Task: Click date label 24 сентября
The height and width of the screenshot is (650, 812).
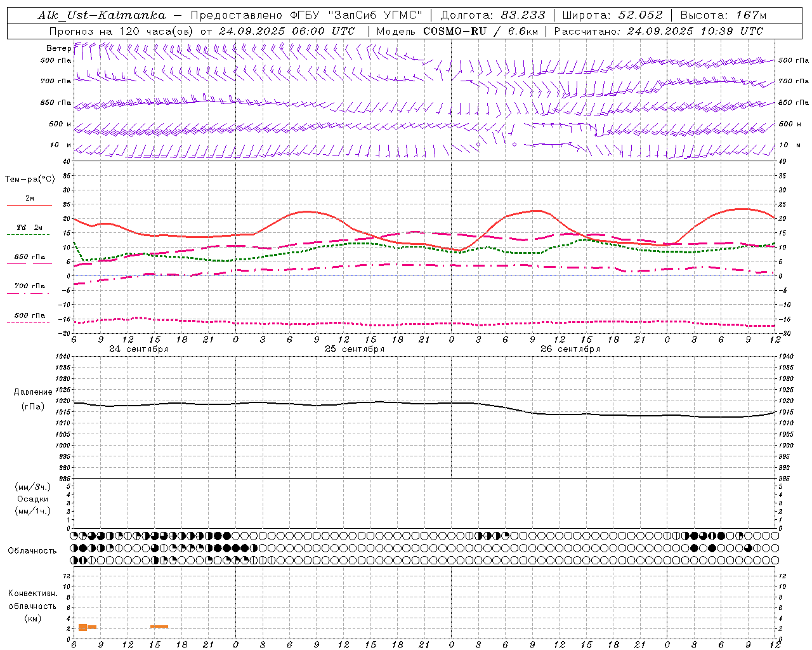Action: 138,349
